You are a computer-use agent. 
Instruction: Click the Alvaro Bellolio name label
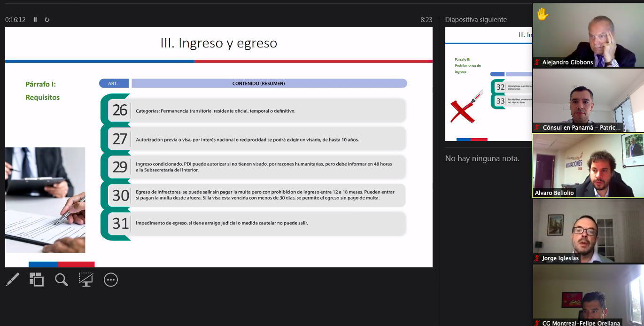554,193
